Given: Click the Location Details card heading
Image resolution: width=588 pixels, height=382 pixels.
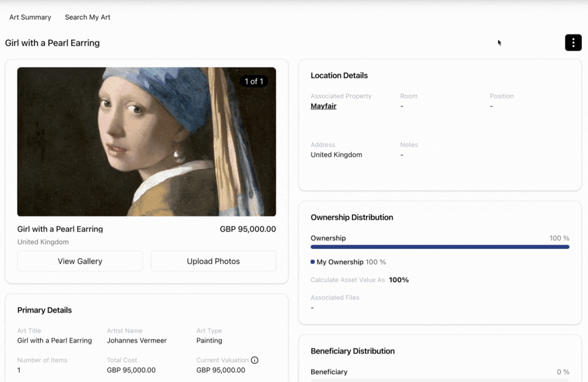Looking at the screenshot, I should coord(339,75).
